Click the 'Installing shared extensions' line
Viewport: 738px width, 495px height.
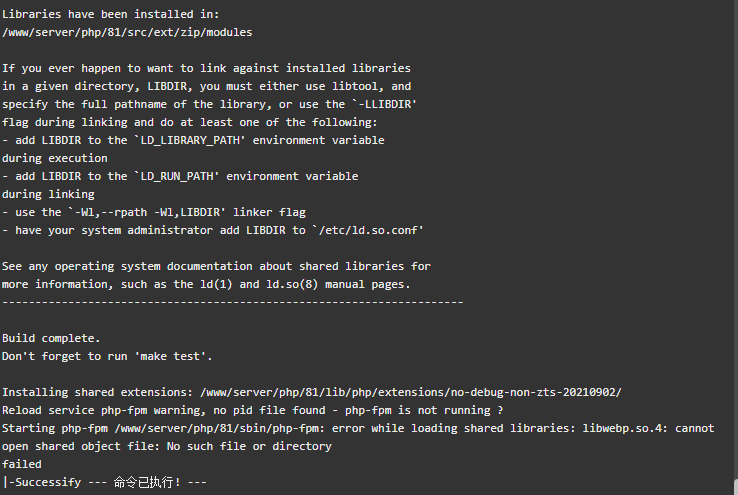coord(312,392)
